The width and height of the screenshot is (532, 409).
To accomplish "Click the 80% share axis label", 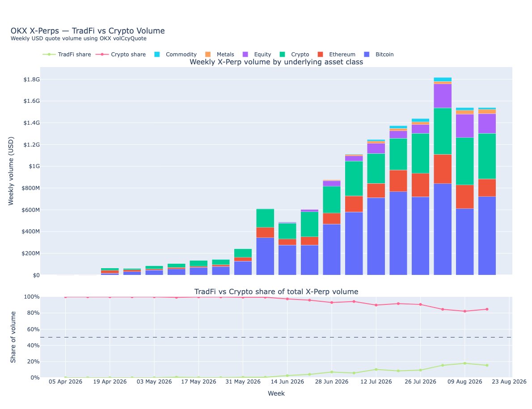I will point(33,313).
